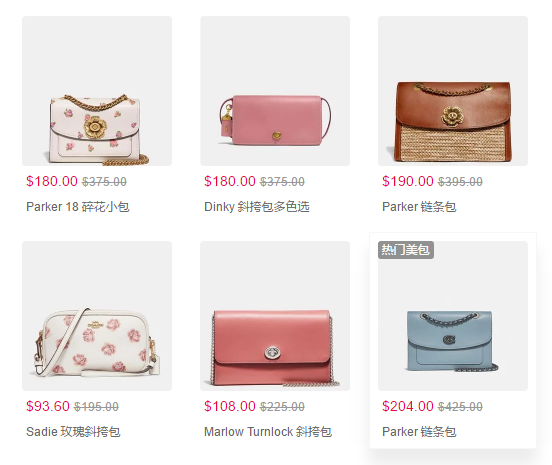Click the $190.00 sale price
The image size is (552, 465).
click(x=408, y=181)
